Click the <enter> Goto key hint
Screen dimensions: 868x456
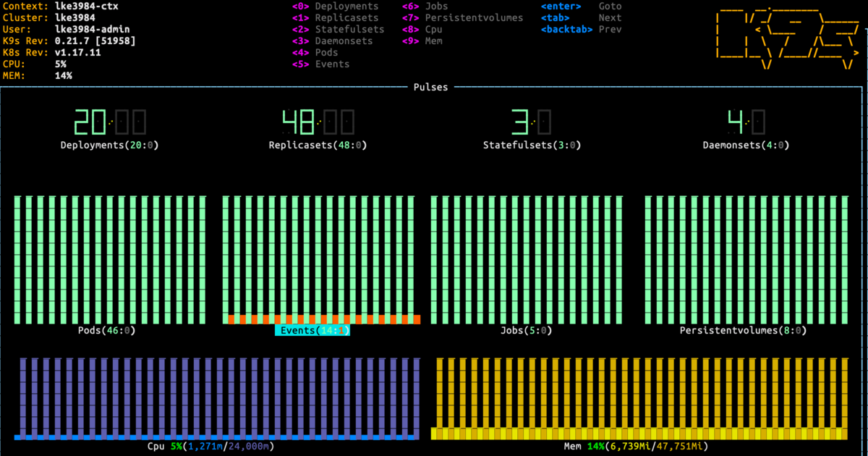[x=581, y=7]
